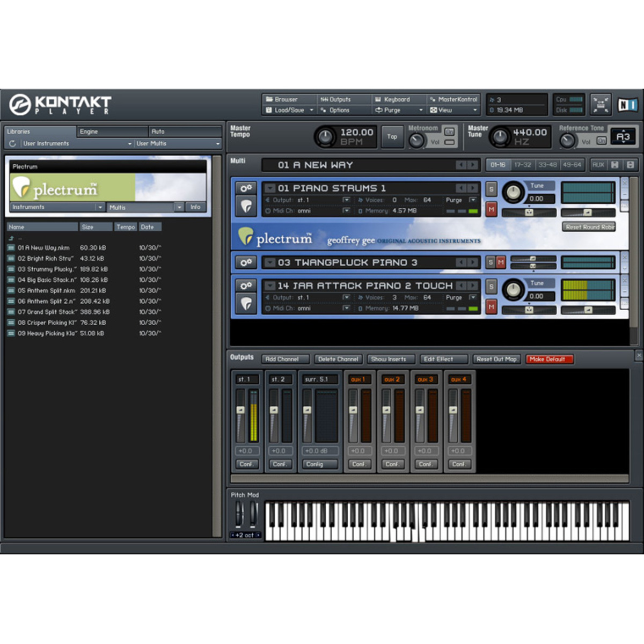Toggle the minimized view icon beside CPU meter
The width and height of the screenshot is (644, 644).
pos(601,104)
